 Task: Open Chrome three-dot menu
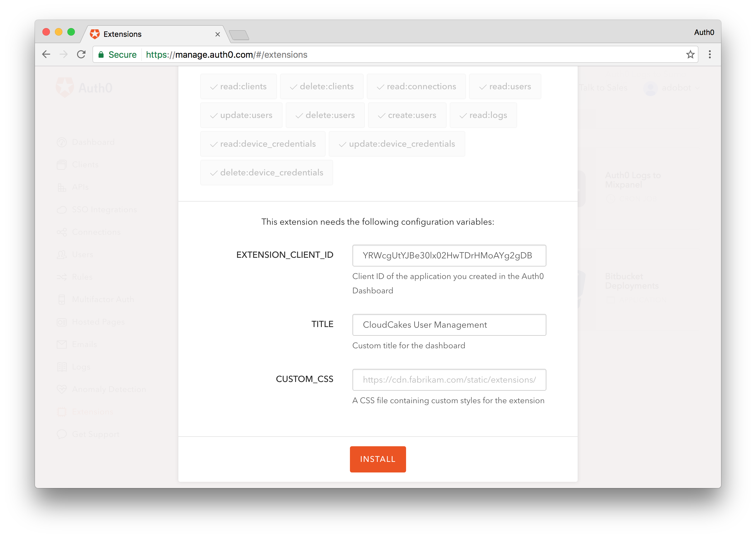tap(710, 55)
